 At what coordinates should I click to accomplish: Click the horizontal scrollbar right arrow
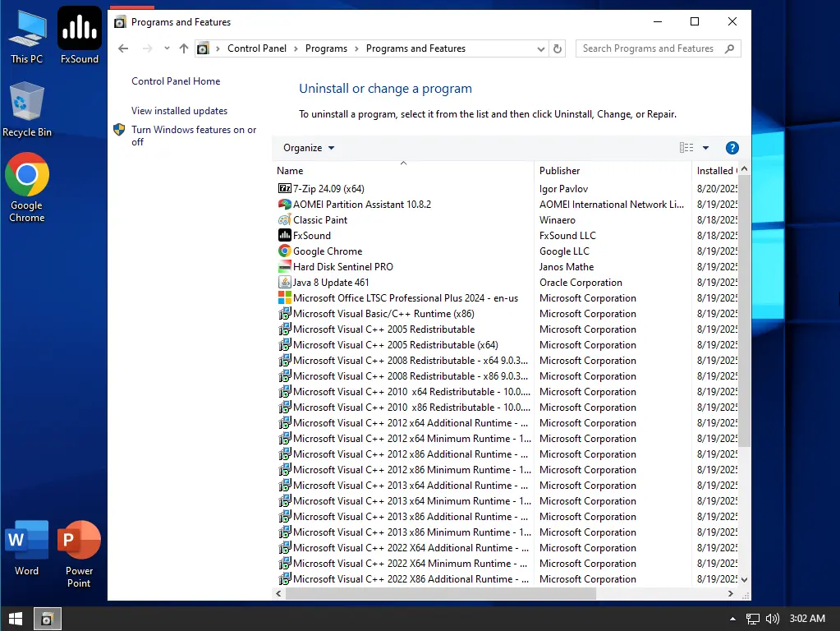click(x=730, y=593)
